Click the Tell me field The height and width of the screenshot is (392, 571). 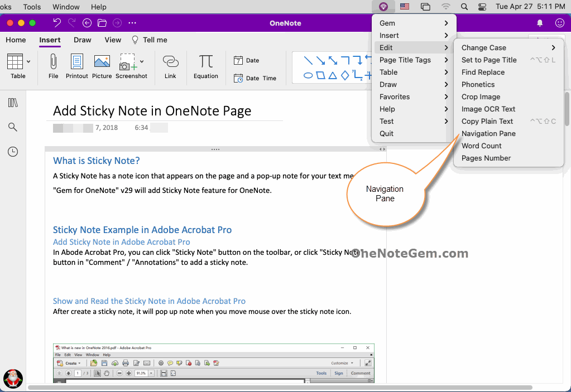click(x=149, y=40)
